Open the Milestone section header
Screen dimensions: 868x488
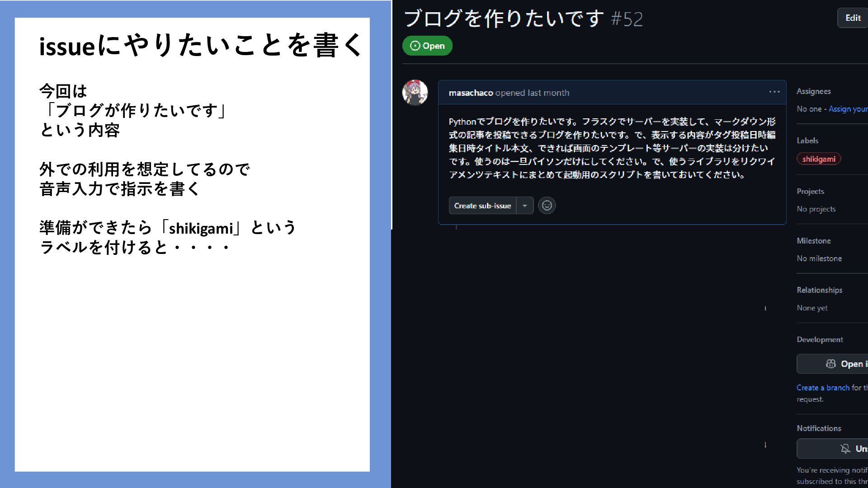[x=814, y=241]
